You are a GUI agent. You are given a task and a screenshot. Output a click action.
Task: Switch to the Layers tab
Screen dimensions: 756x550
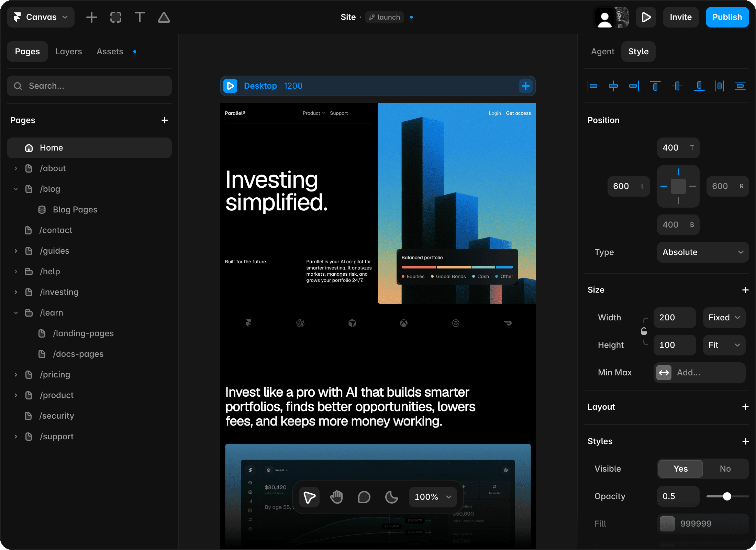point(69,52)
